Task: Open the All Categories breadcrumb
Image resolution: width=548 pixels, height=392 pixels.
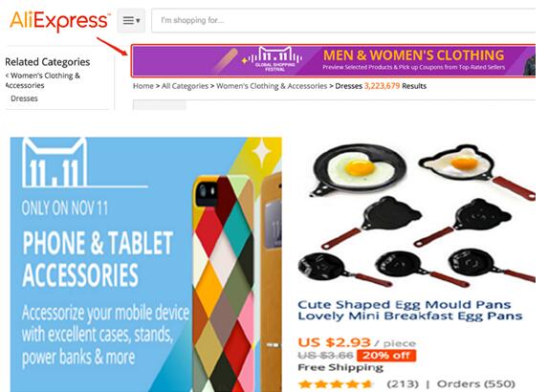Action: 185,86
